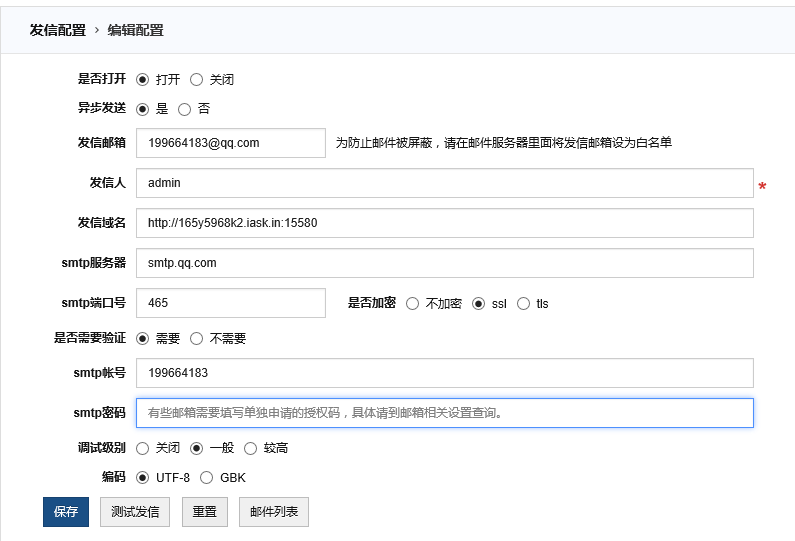795x541 pixels.
Task: Go to 发信配置 breadcrumb link
Action: 57,30
